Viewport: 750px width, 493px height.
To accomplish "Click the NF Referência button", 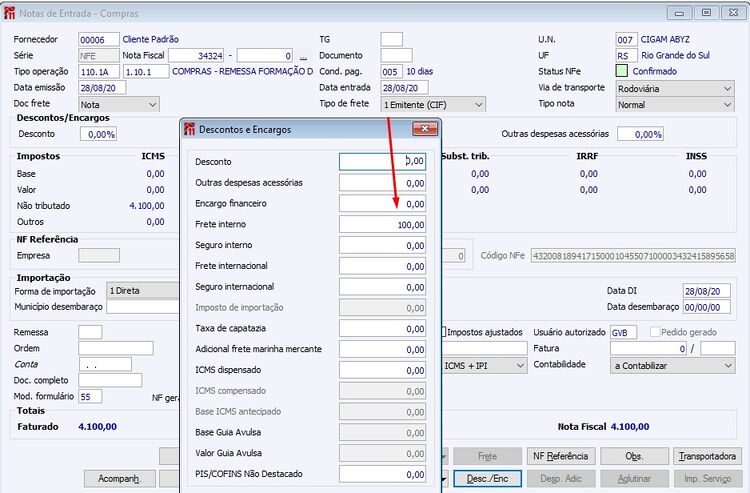I will click(561, 456).
